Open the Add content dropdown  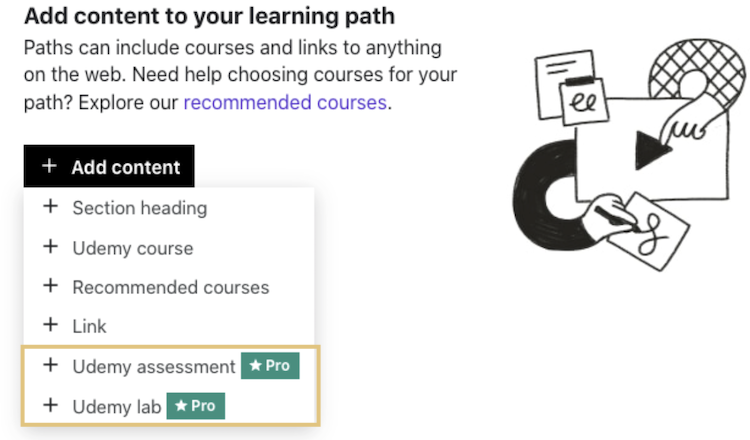pyautogui.click(x=110, y=167)
